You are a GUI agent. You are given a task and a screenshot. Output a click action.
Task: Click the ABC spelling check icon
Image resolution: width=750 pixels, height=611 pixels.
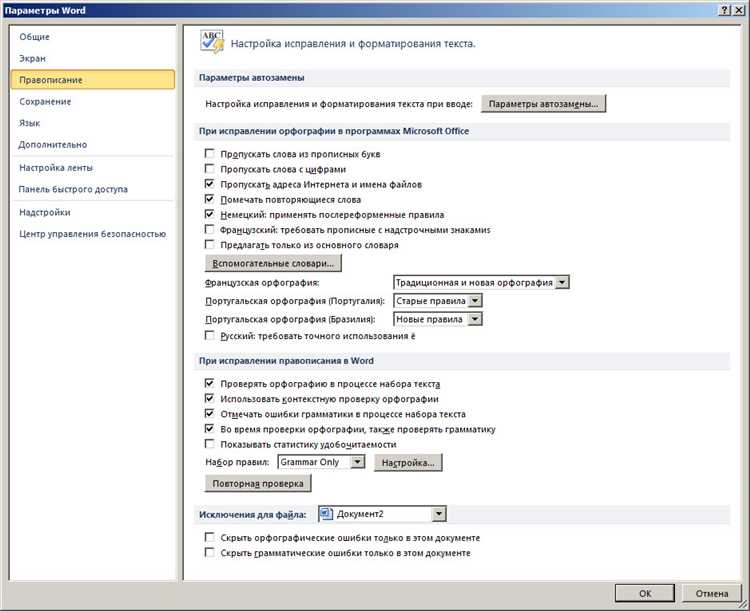pos(212,42)
